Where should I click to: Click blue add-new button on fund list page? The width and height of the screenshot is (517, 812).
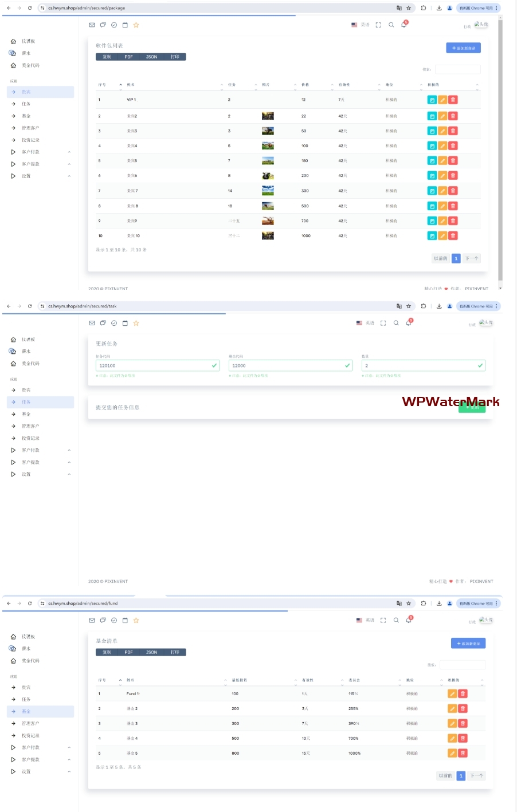click(x=468, y=644)
